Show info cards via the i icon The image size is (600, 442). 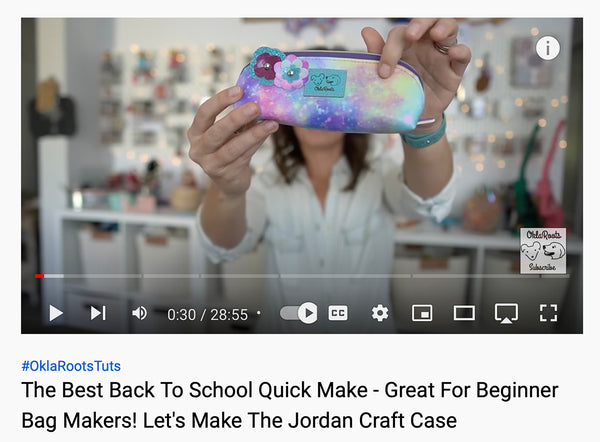[x=548, y=48]
